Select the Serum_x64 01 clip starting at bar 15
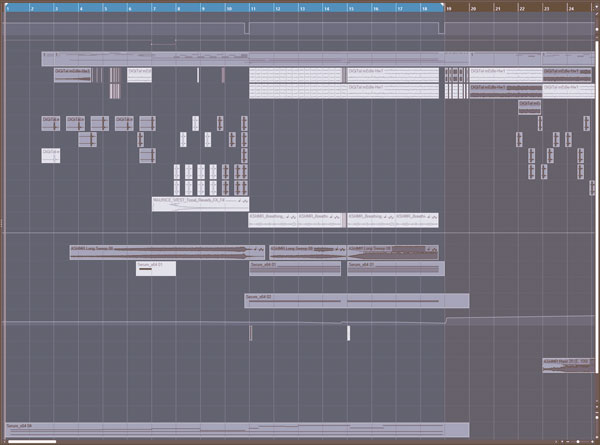The image size is (600, 445). (x=396, y=269)
